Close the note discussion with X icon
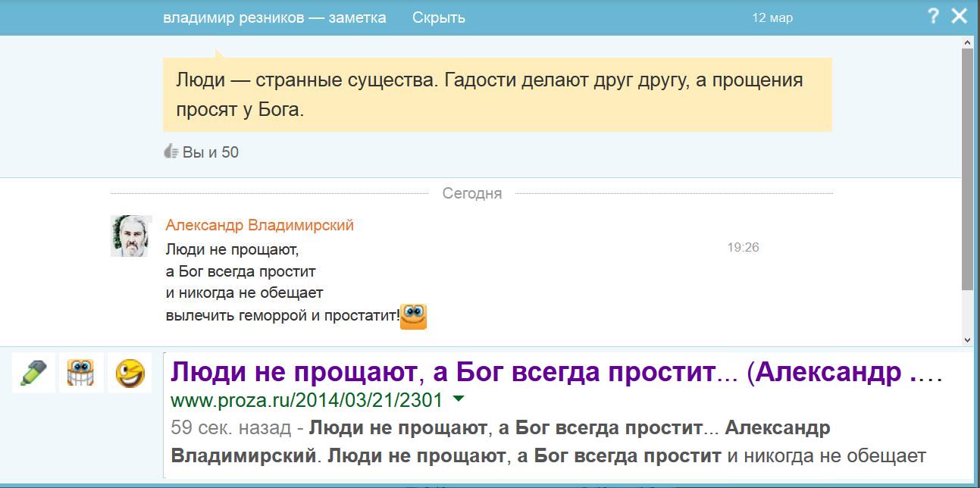This screenshot has height=488, width=980. tap(960, 16)
